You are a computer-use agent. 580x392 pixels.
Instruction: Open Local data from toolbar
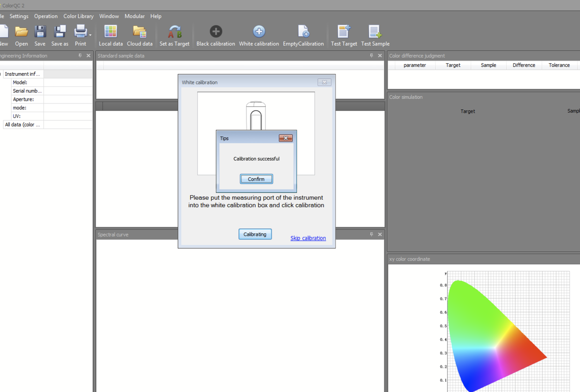click(111, 32)
